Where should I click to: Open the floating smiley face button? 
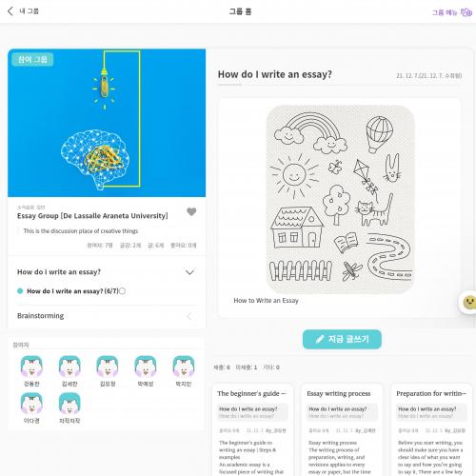(x=468, y=302)
